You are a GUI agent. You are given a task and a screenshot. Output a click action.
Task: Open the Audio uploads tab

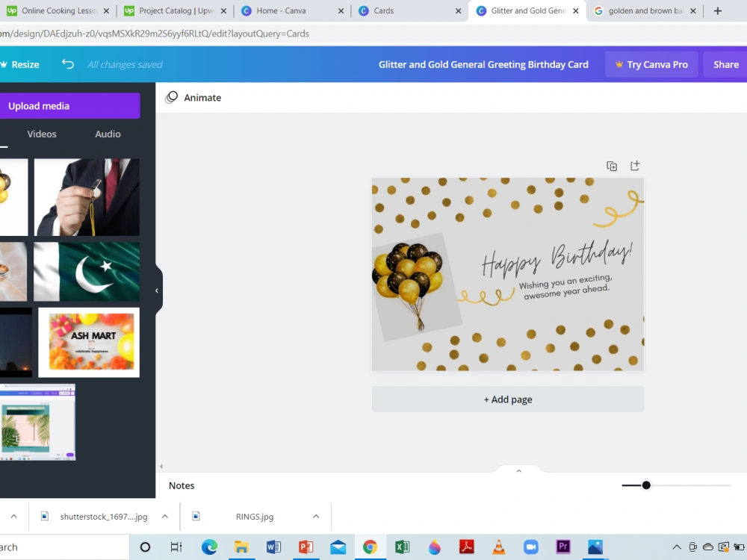[108, 134]
